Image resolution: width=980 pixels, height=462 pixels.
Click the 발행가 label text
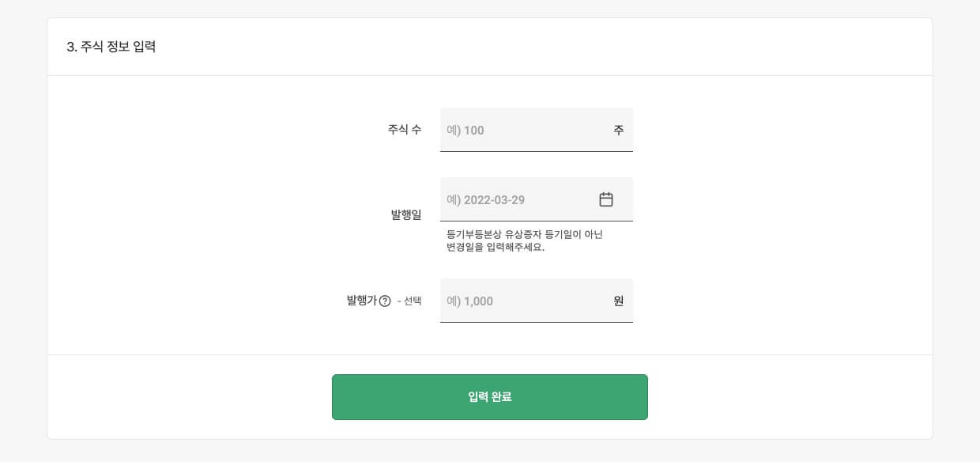pos(362,301)
